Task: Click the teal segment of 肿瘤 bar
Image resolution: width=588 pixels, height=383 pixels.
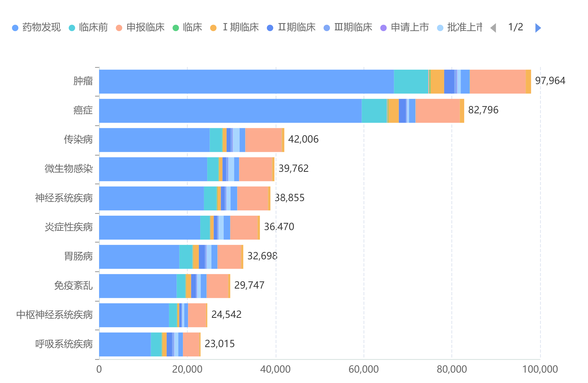Action: pyautogui.click(x=411, y=82)
